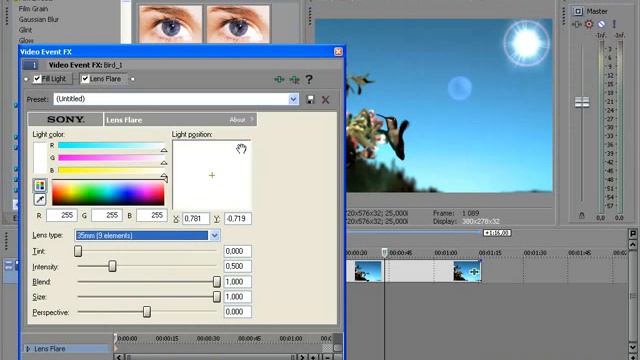Click the Blend value field
The image size is (640, 360).
coord(238,282)
